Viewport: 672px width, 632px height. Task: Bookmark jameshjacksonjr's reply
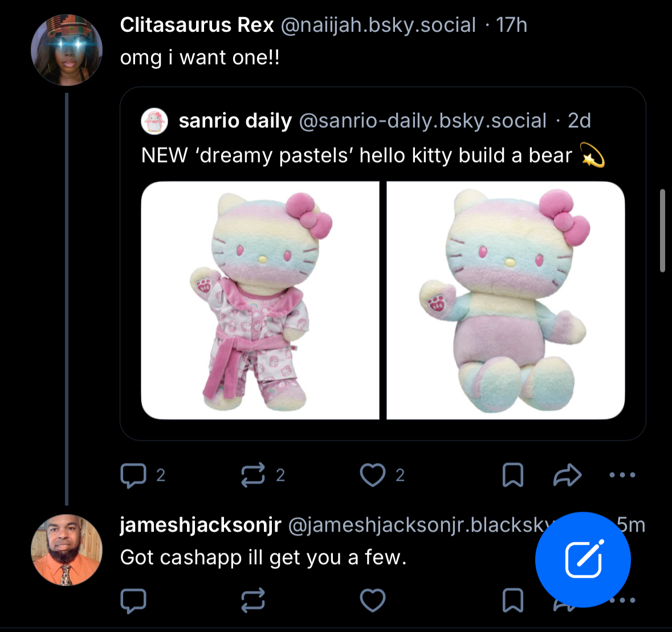[512, 600]
